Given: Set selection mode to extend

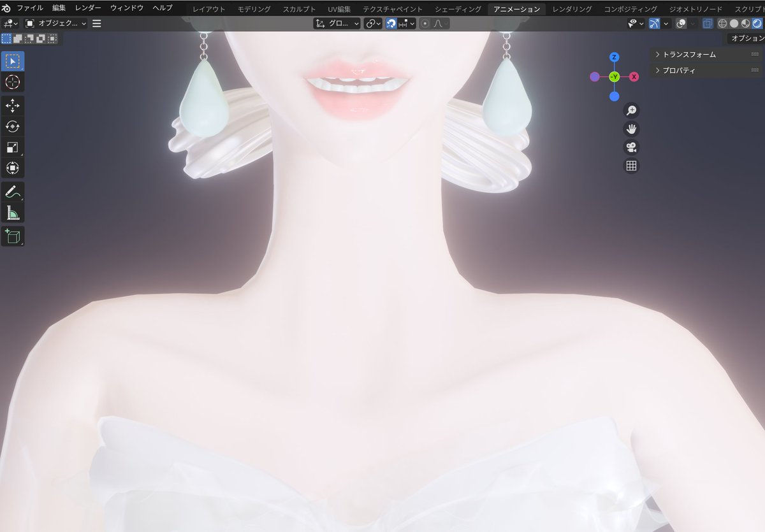Looking at the screenshot, I should [18, 39].
